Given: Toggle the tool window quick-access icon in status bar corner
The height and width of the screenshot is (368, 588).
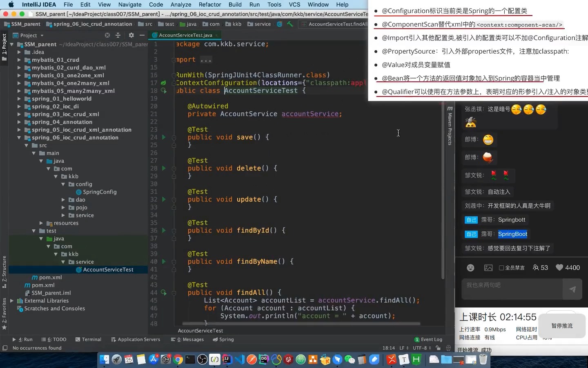Looking at the screenshot, I should (x=5, y=348).
